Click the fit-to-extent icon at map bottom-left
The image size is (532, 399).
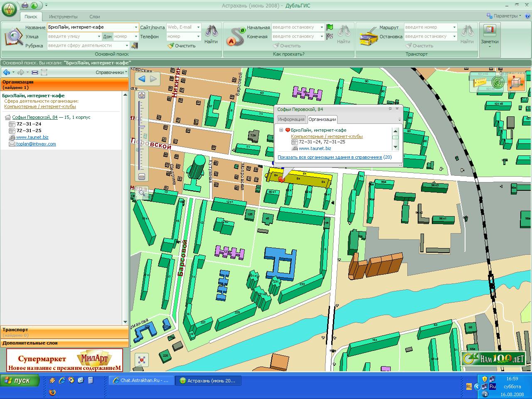pos(142,360)
